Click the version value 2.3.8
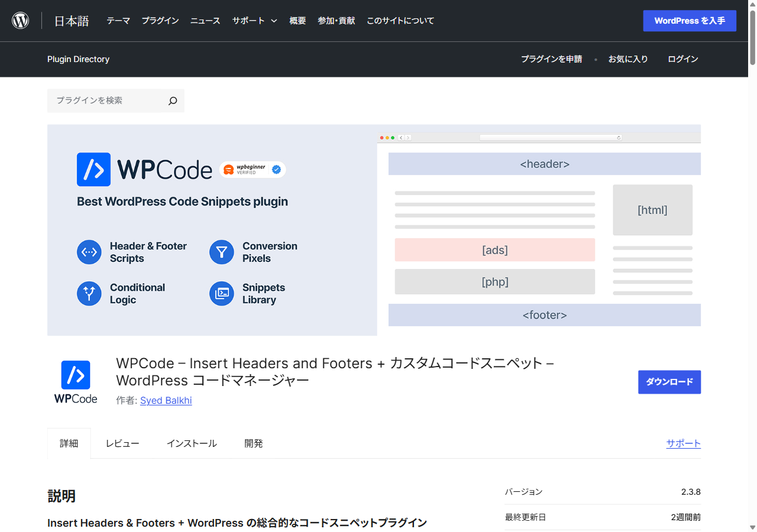Viewport: 757px width, 532px height. pos(691,492)
